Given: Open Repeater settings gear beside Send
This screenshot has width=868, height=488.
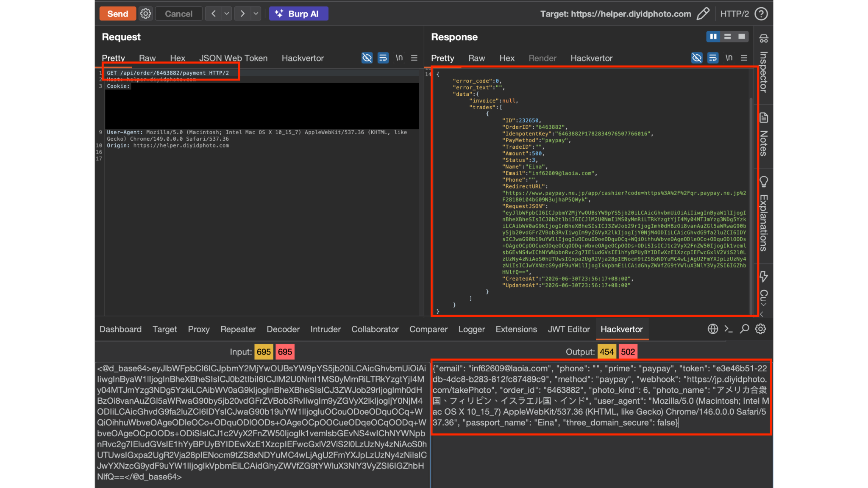Looking at the screenshot, I should [x=145, y=14].
